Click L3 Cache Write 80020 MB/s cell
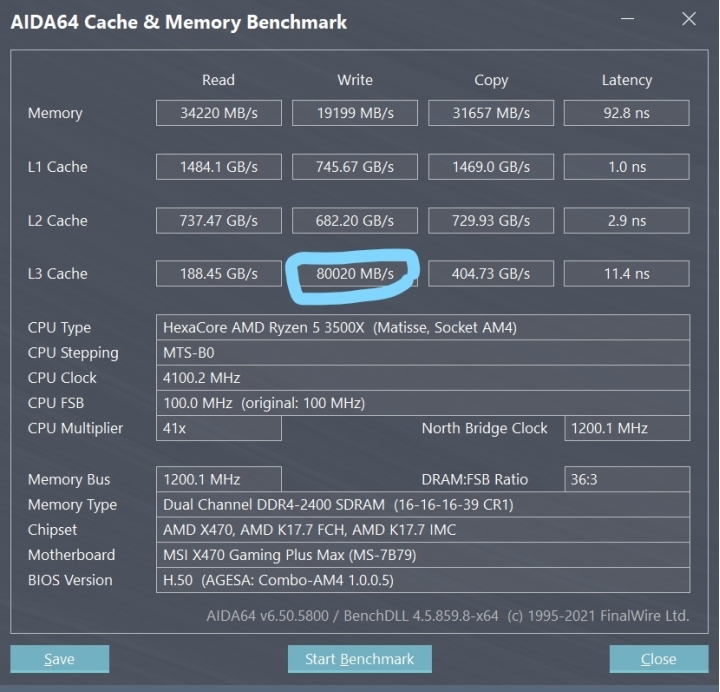 click(x=355, y=274)
